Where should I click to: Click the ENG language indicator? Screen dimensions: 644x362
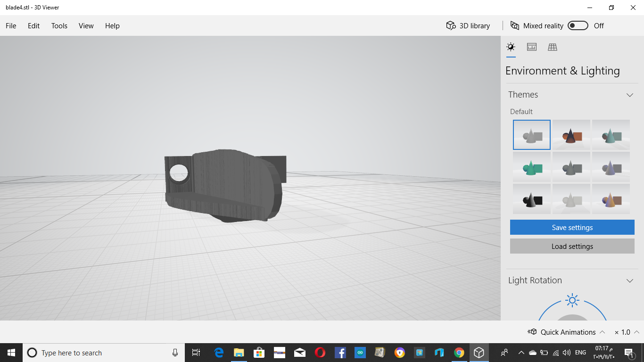point(581,353)
